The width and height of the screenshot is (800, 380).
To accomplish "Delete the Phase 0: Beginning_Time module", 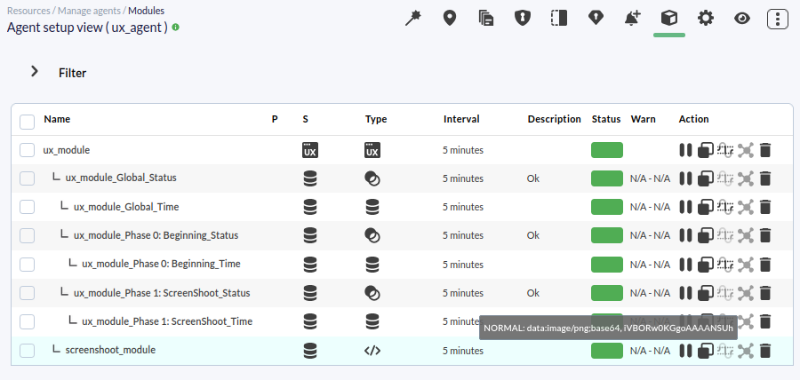I will click(765, 264).
